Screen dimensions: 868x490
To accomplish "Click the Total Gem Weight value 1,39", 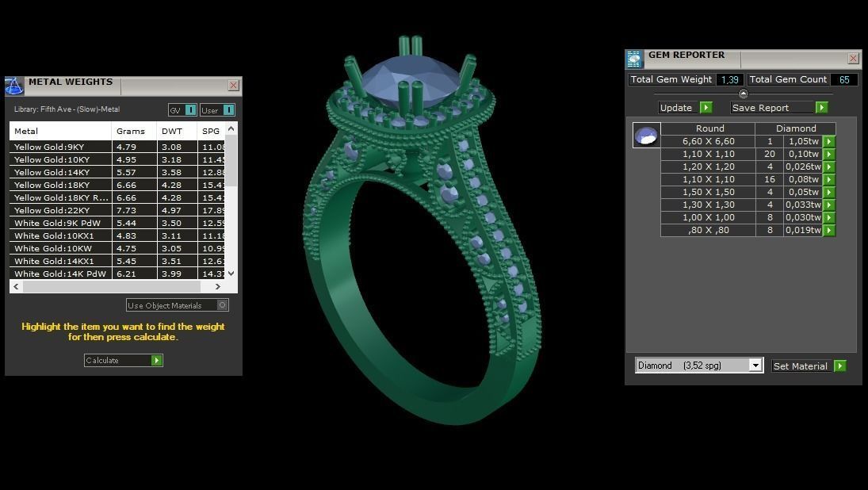I will [x=729, y=80].
